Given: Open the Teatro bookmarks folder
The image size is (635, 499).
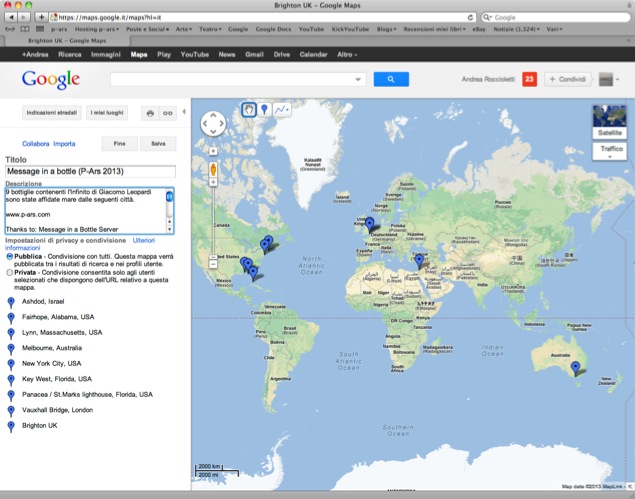Looking at the screenshot, I should click(x=210, y=29).
